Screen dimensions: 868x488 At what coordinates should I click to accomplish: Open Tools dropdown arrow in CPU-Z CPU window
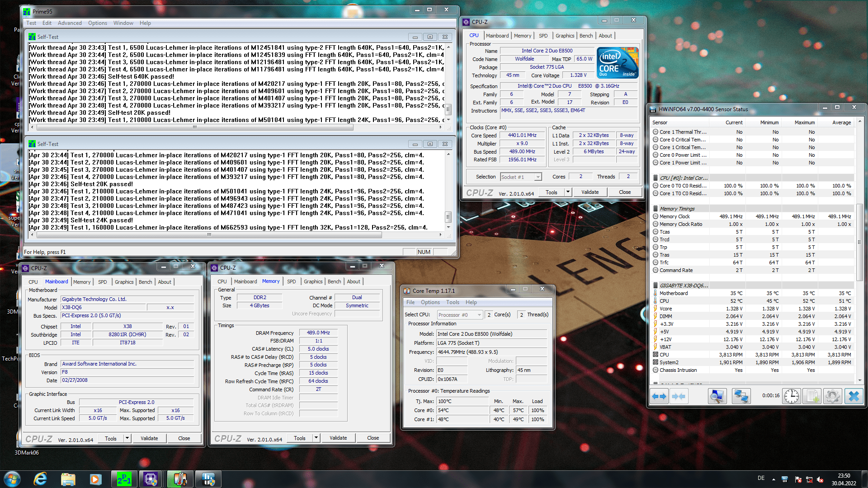click(x=568, y=192)
